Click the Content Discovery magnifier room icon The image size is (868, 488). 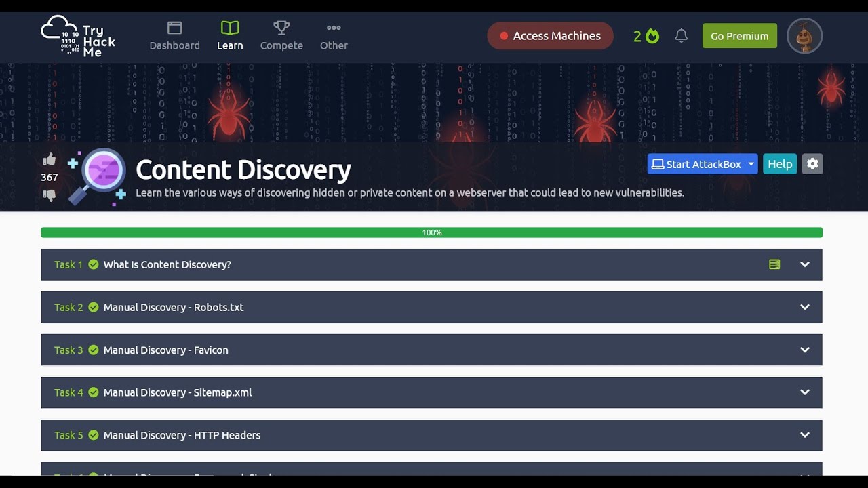98,176
